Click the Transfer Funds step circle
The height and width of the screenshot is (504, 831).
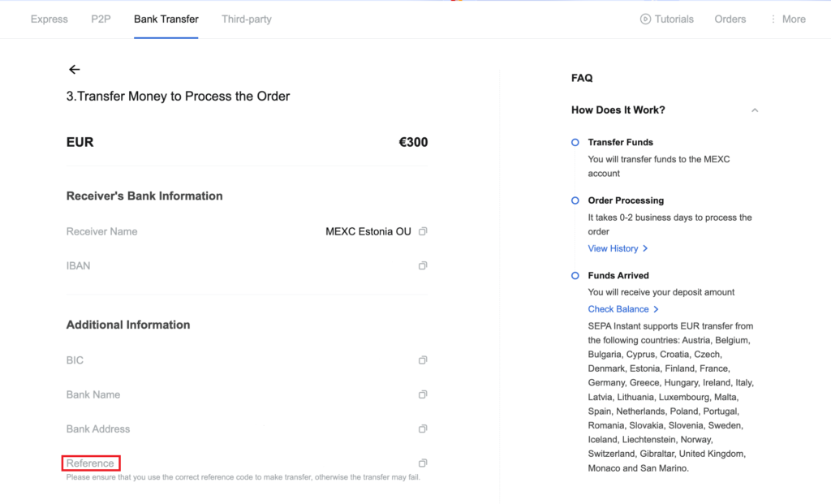click(x=575, y=142)
